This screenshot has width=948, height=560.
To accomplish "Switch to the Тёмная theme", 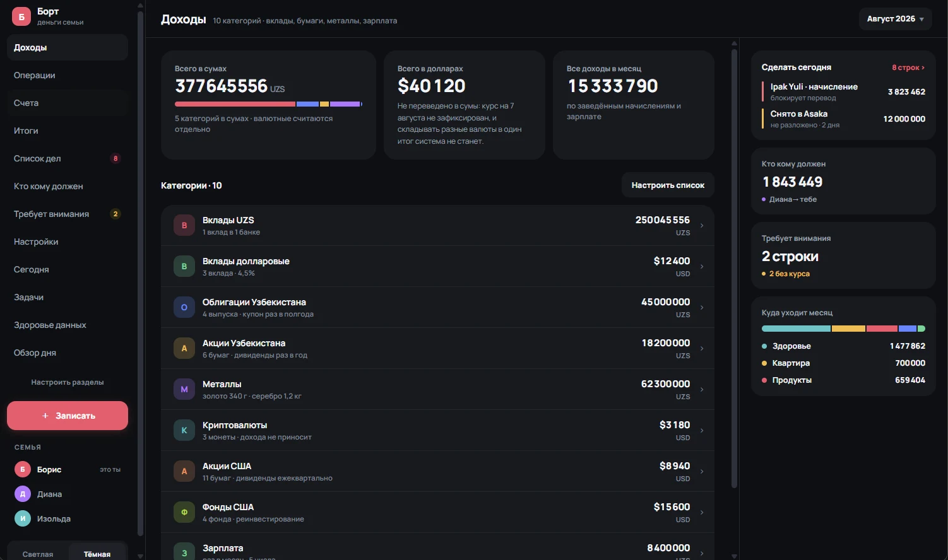I will coord(97,554).
